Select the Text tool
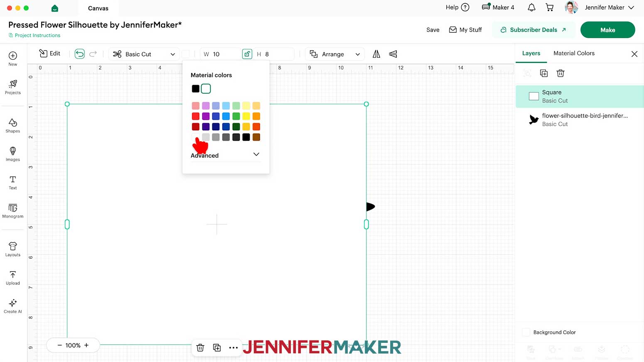The width and height of the screenshot is (644, 362). tap(13, 182)
